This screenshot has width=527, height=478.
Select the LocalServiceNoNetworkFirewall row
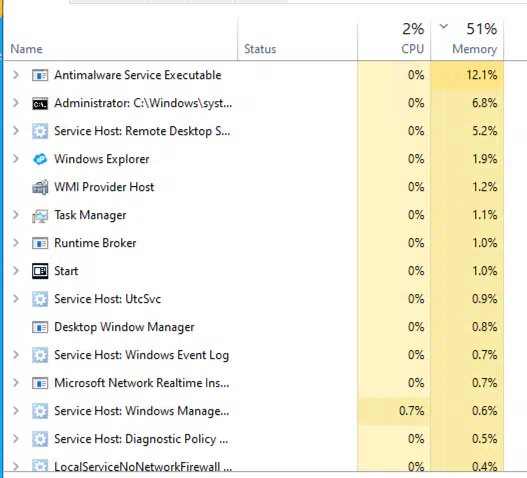[x=253, y=466]
